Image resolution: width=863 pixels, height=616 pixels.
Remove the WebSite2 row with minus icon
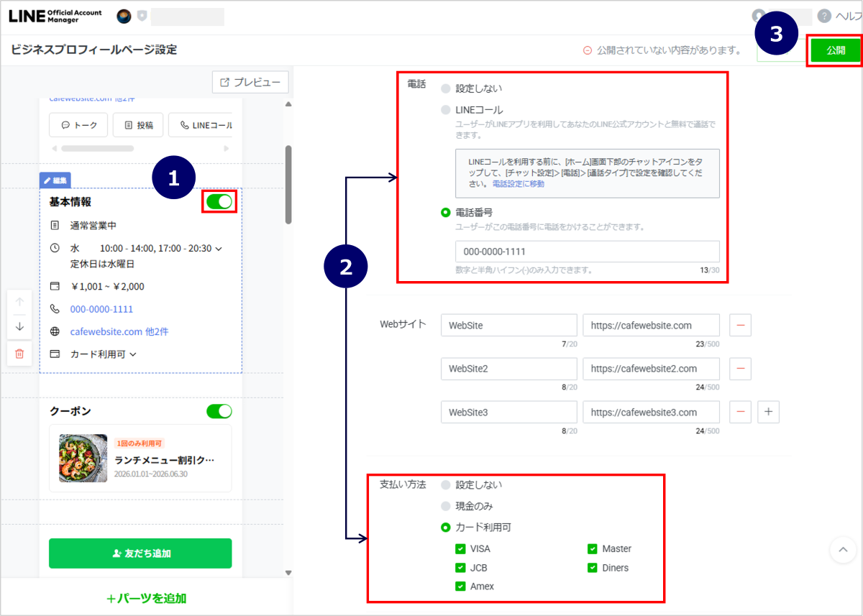coord(740,369)
